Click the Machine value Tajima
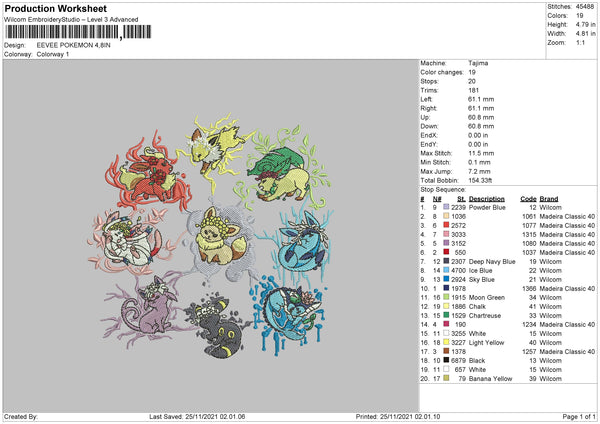Screen dimensions: 600x424 click(x=478, y=63)
